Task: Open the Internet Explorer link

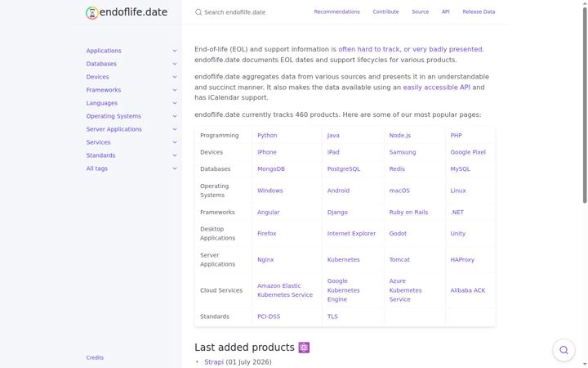Action: pyautogui.click(x=351, y=234)
